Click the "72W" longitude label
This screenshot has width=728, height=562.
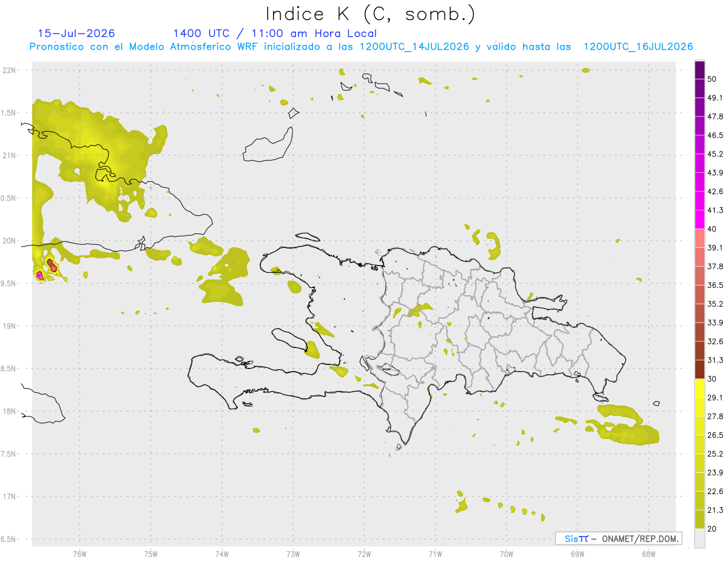pyautogui.click(x=364, y=554)
